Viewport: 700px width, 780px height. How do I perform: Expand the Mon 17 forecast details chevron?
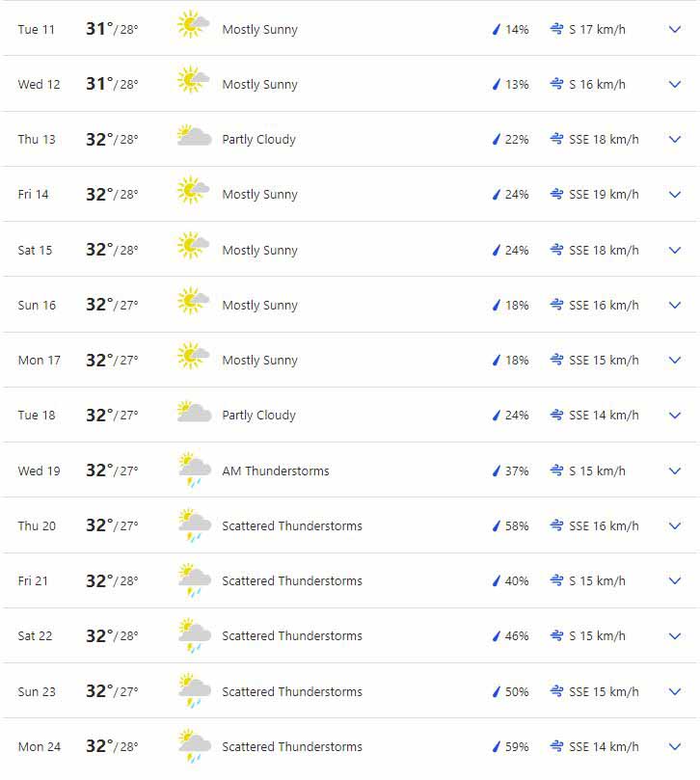tap(675, 361)
